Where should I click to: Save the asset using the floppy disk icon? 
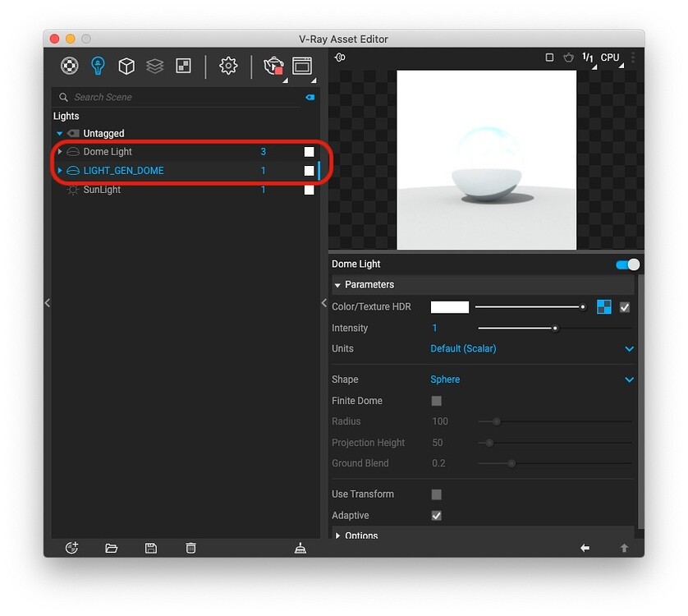[150, 548]
